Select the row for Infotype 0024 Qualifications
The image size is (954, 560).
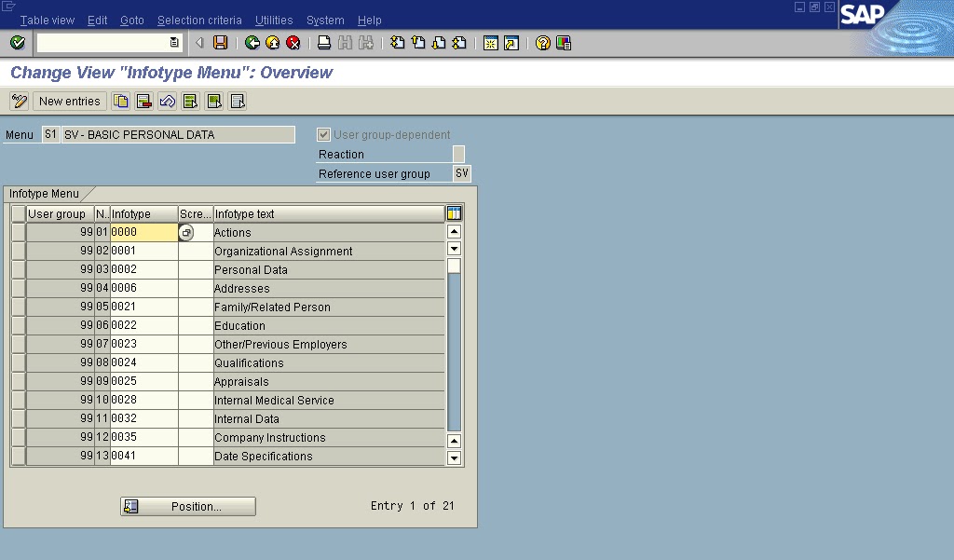point(18,362)
